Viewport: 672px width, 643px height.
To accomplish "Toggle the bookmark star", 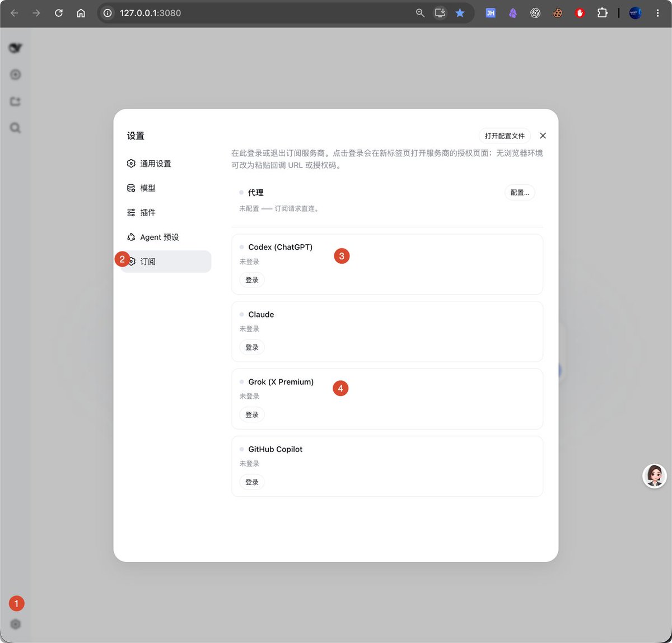I will pyautogui.click(x=460, y=13).
